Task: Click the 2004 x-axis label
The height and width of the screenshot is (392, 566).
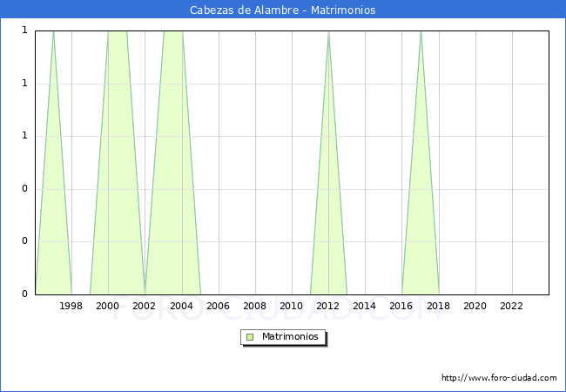Action: (181, 306)
